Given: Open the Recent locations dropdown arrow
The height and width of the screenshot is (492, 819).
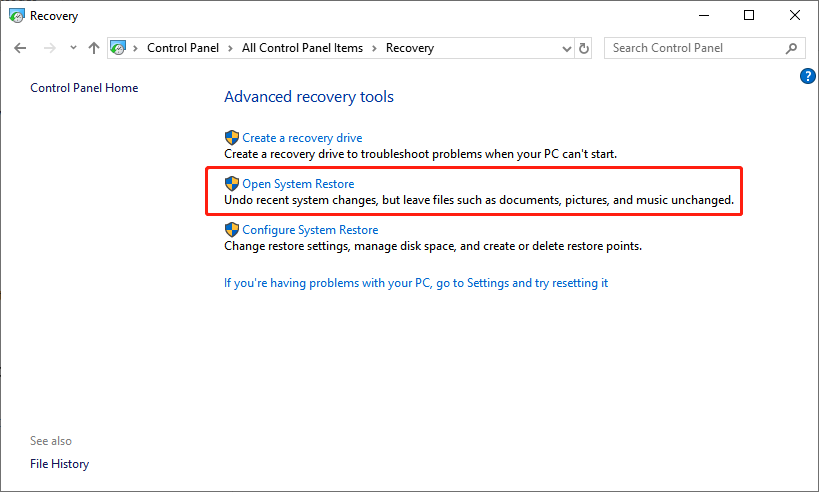Looking at the screenshot, I should 73,48.
